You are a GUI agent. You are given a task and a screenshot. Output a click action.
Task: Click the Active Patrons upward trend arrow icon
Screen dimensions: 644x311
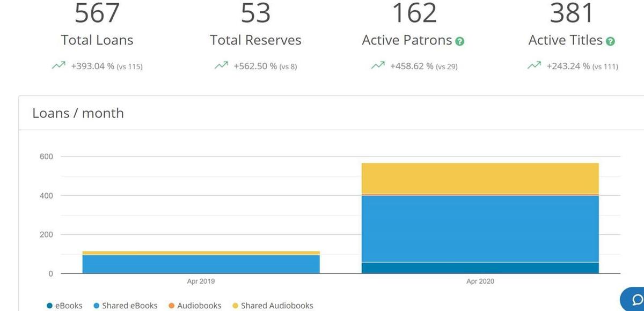(377, 66)
